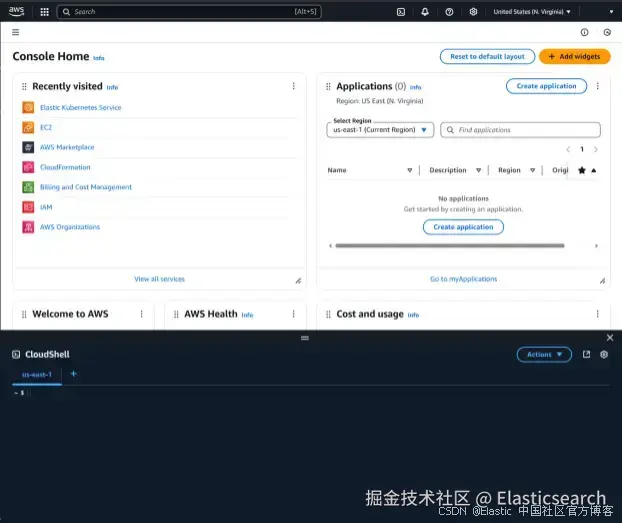Click Info link next to Recently visited

(x=112, y=87)
